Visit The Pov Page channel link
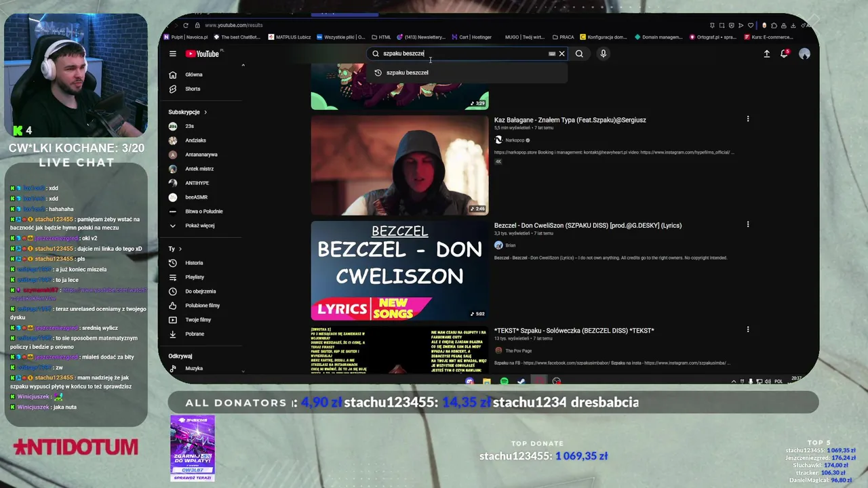Screen dimensions: 868x488 518,350
